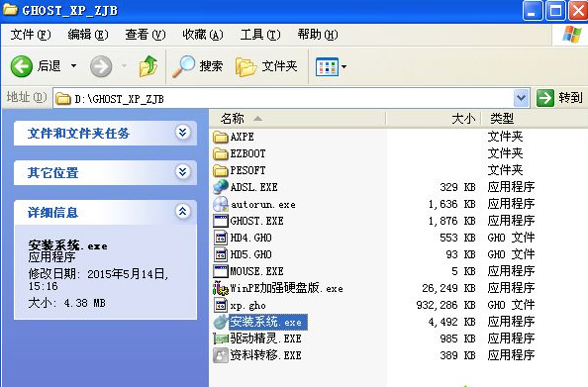The width and height of the screenshot is (588, 387).
Task: Maximize the GHOST_XP_ZJB window
Action: click(555, 10)
